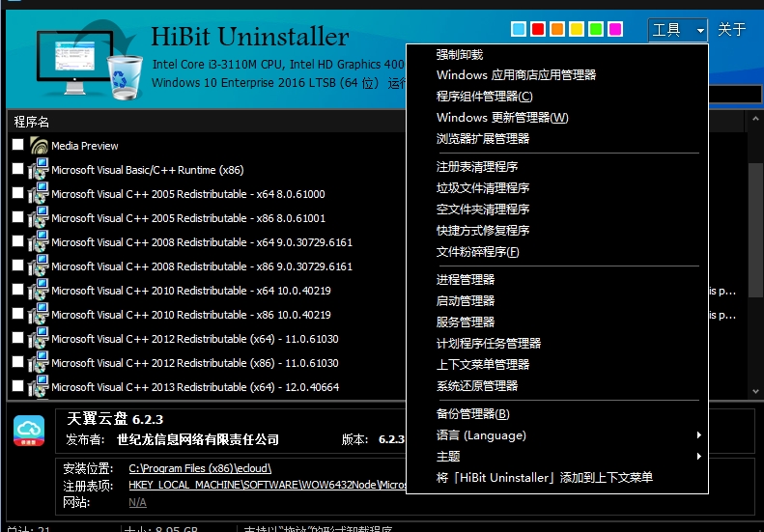The height and width of the screenshot is (532, 764).
Task: Choose 强制卸载 from the tools menu
Action: pyautogui.click(x=557, y=55)
